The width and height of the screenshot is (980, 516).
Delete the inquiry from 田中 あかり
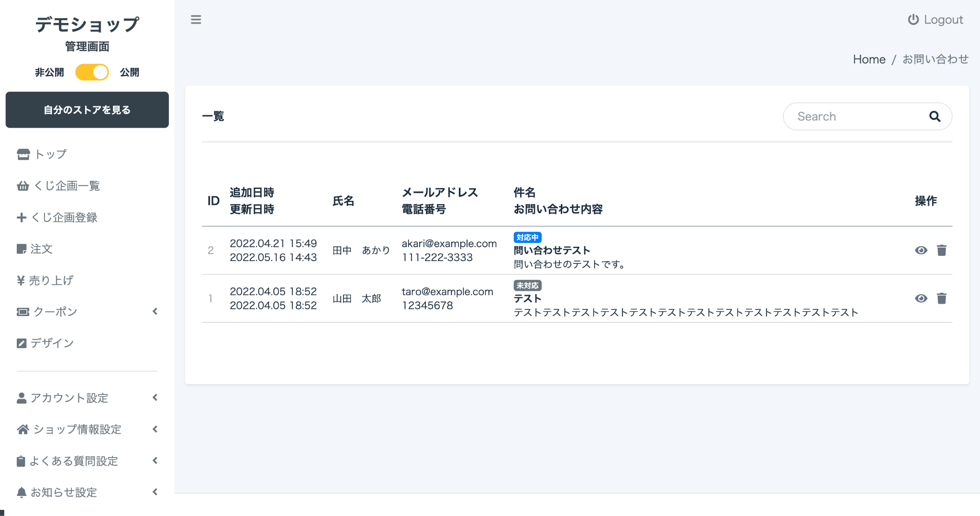tap(942, 250)
